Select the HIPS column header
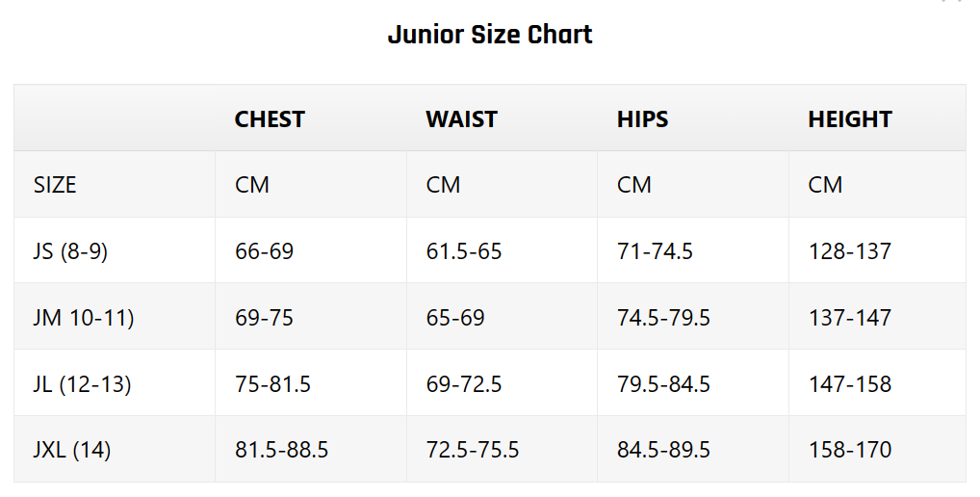Viewport: 980px width, 497px height. (x=642, y=118)
